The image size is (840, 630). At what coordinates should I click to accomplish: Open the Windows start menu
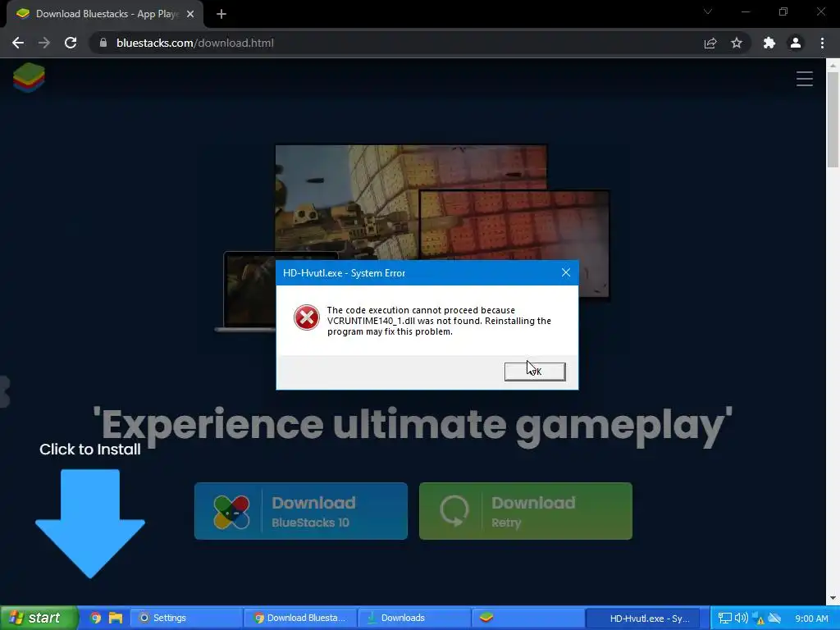[x=39, y=618]
